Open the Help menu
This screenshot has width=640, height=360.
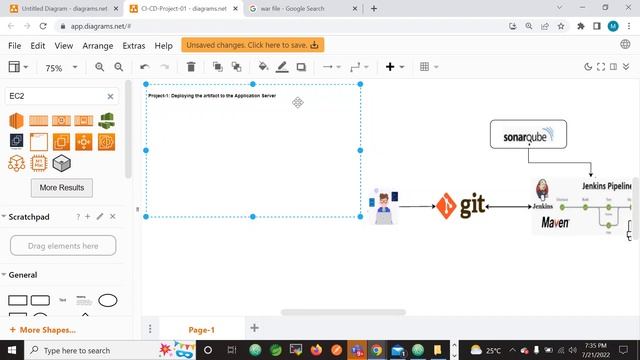coord(163,46)
